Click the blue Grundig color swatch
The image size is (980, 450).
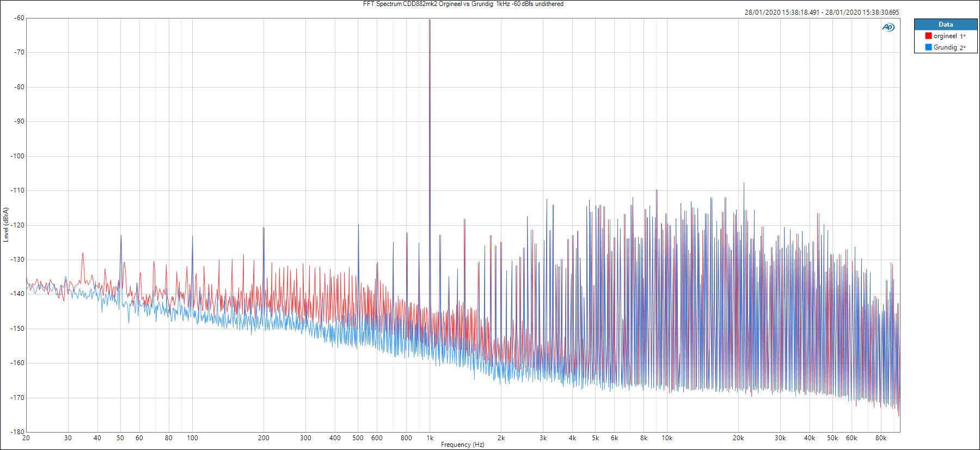[928, 47]
